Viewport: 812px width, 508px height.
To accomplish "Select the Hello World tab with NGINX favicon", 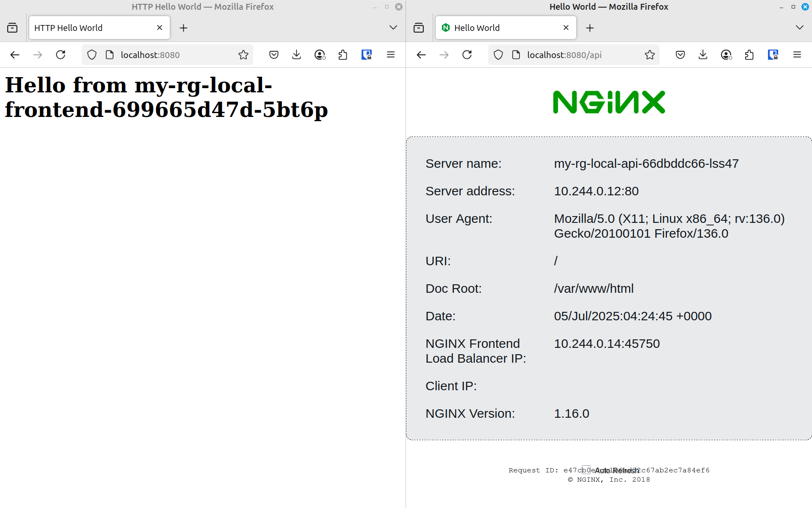I will [x=505, y=28].
